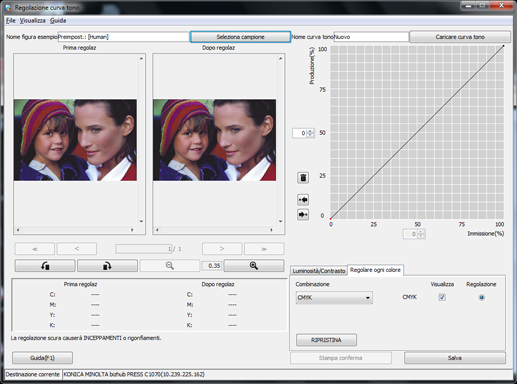Click the Prima regolaz preview image
517x384 pixels.
click(75, 140)
